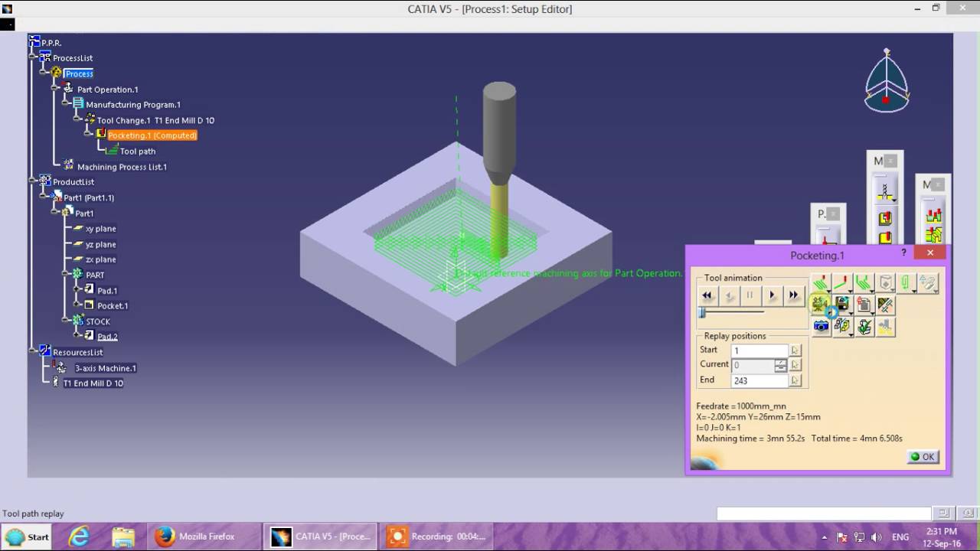
Task: Click the ENG language indicator
Action: pyautogui.click(x=900, y=537)
